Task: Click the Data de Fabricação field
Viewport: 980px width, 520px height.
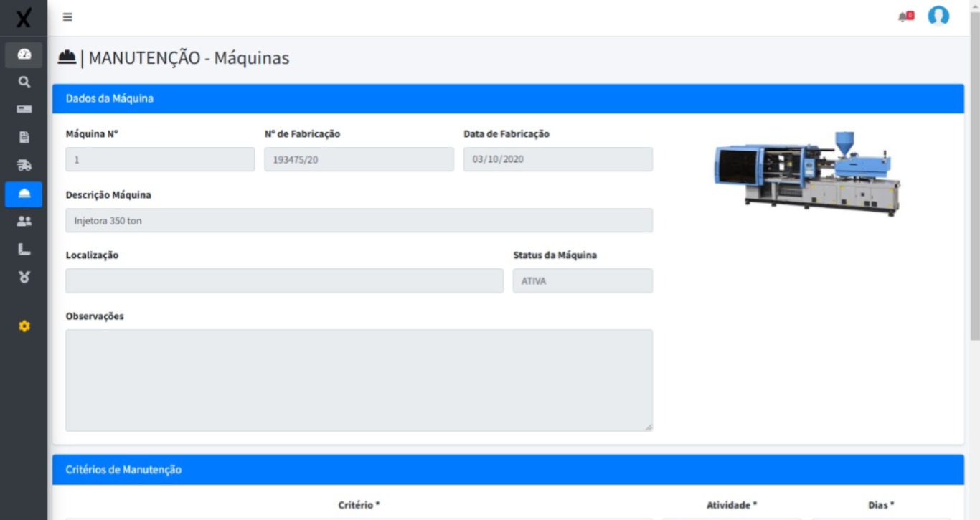Action: click(x=557, y=159)
